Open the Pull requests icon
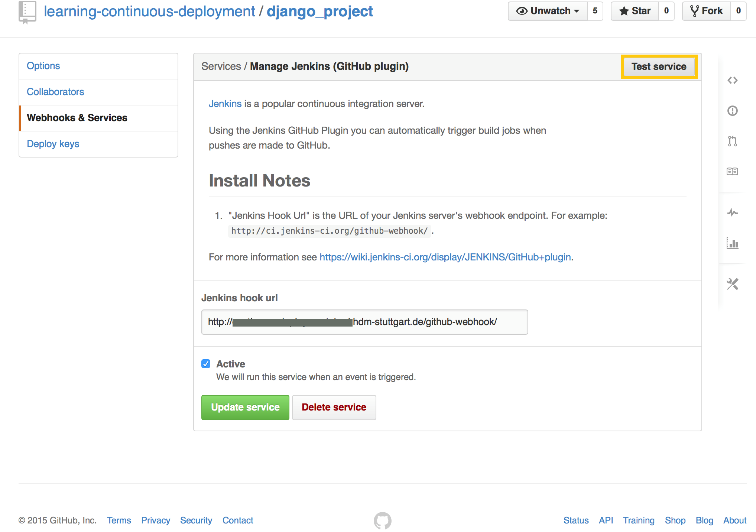 (732, 141)
